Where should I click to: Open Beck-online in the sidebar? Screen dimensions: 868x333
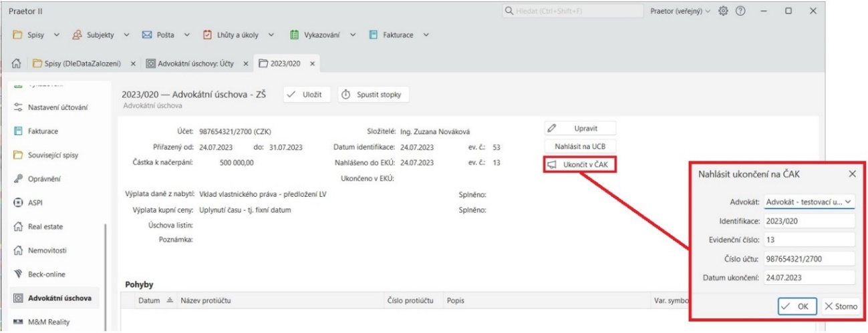pos(47,274)
